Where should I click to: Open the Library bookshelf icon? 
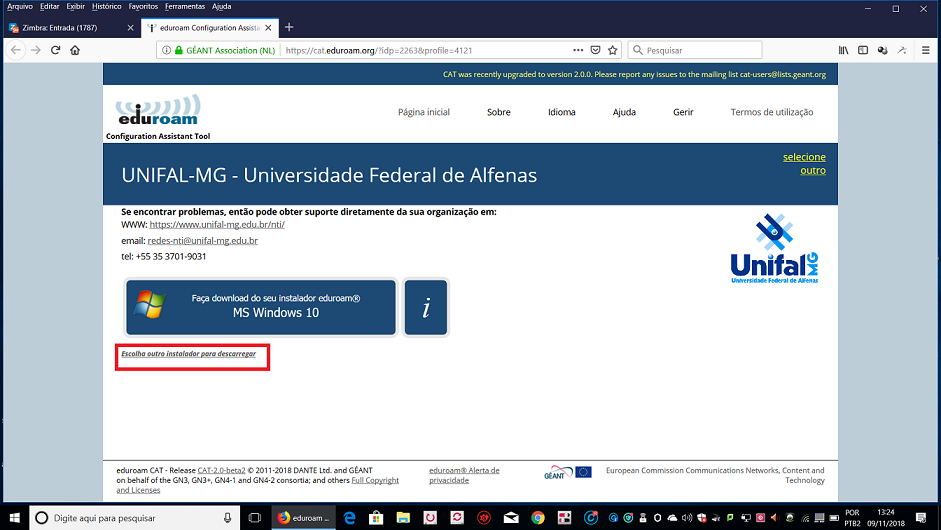tap(844, 50)
